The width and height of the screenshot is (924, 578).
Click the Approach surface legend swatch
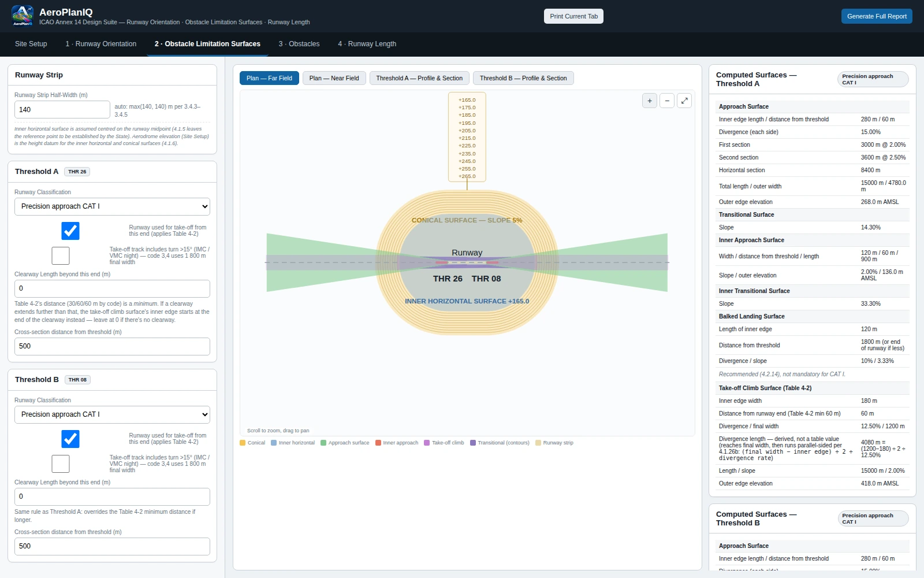coord(323,443)
